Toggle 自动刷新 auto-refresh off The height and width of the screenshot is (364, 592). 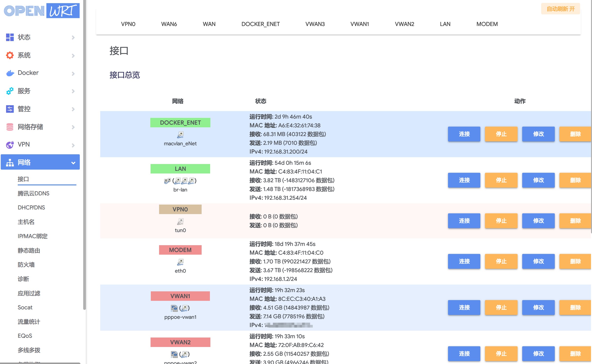tap(560, 9)
